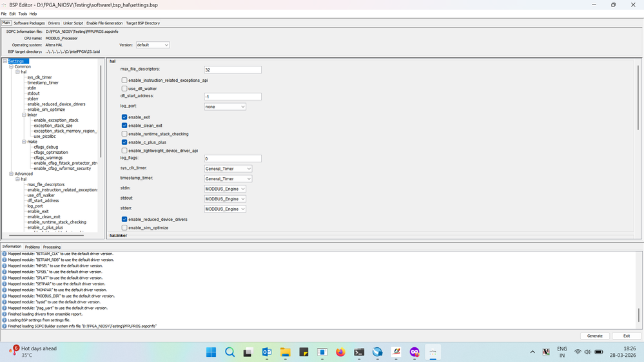The width and height of the screenshot is (644, 362).
Task: Click the Exit button
Action: 627,336
